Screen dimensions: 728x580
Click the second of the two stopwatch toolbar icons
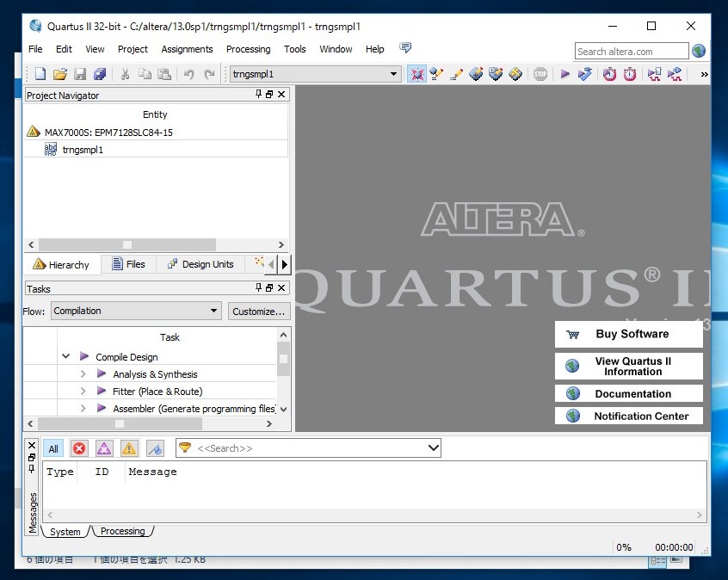click(x=630, y=74)
